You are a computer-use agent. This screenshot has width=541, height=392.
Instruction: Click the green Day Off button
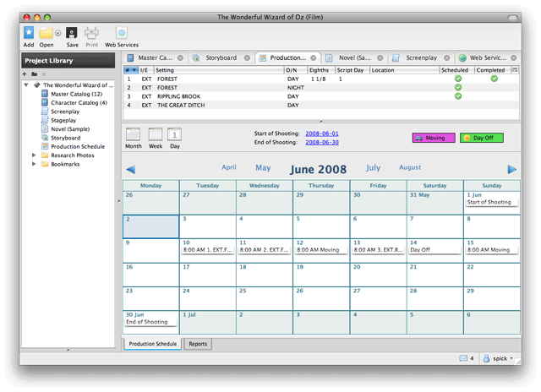[482, 138]
